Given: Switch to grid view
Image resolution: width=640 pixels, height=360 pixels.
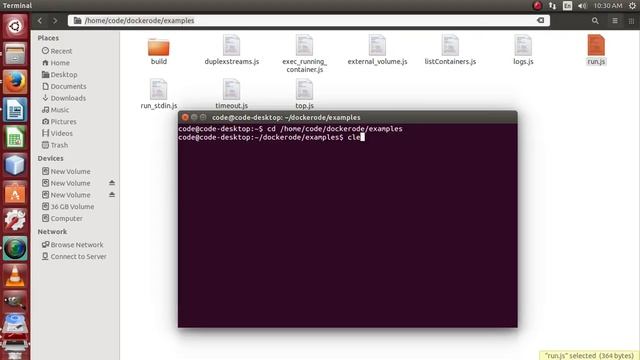Looking at the screenshot, I should pos(631,20).
